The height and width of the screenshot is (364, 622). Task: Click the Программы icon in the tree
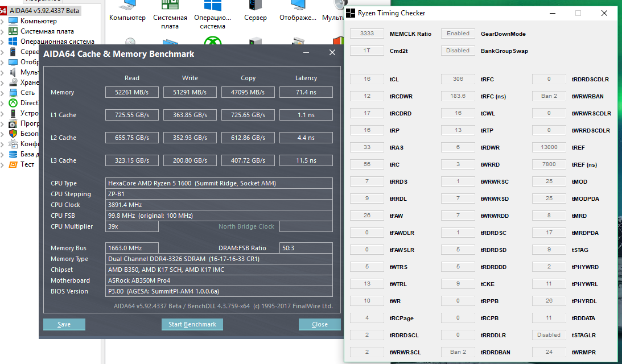pos(13,123)
